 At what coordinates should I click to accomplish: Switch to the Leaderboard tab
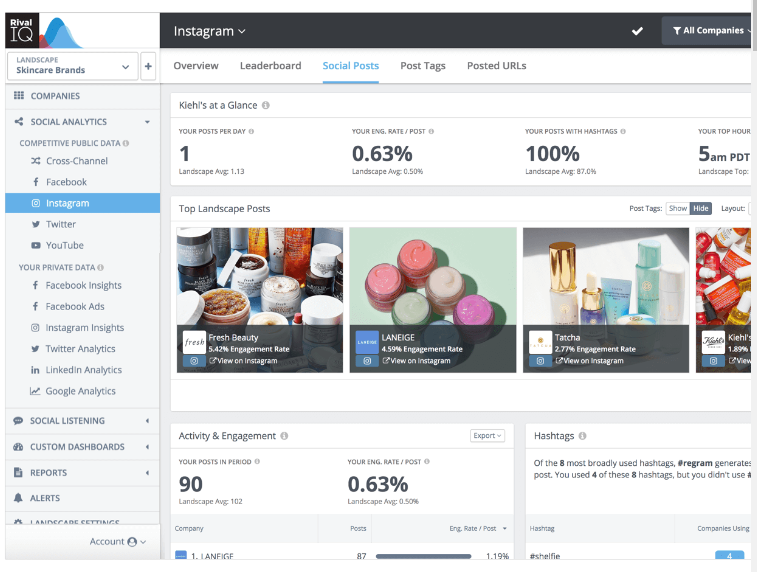(x=270, y=66)
